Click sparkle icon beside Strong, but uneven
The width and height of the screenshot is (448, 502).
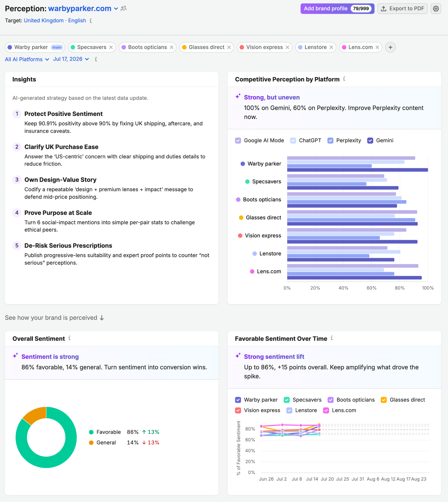point(238,97)
